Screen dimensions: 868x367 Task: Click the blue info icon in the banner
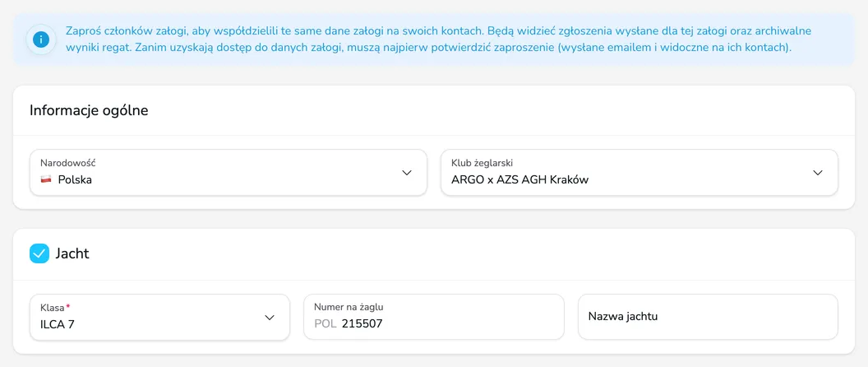[41, 40]
